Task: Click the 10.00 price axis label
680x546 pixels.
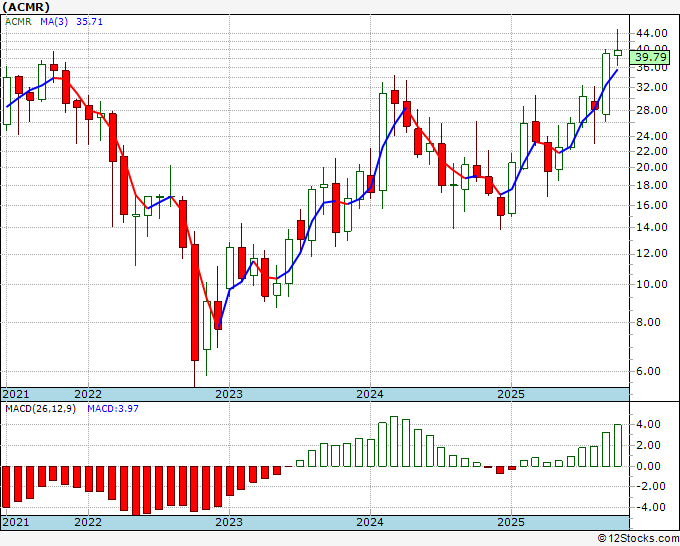Action: (x=651, y=284)
